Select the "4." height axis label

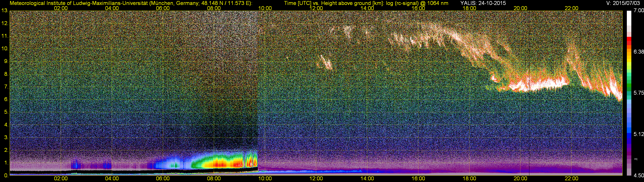pos(6,125)
